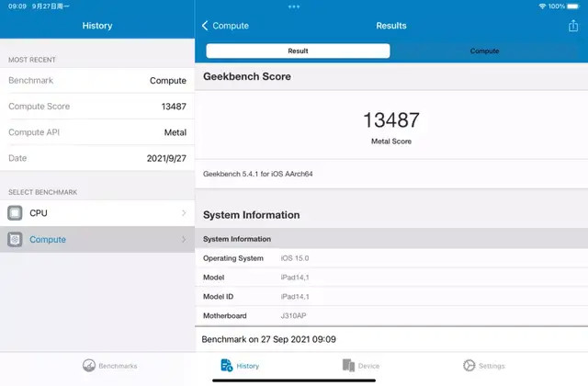The height and width of the screenshot is (386, 588).
Task: Tap the Geekbench Score heading
Action: coord(247,76)
